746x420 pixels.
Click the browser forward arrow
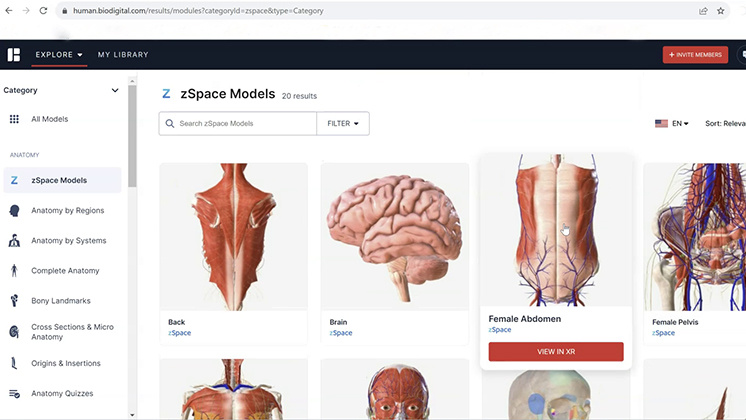[x=26, y=10]
